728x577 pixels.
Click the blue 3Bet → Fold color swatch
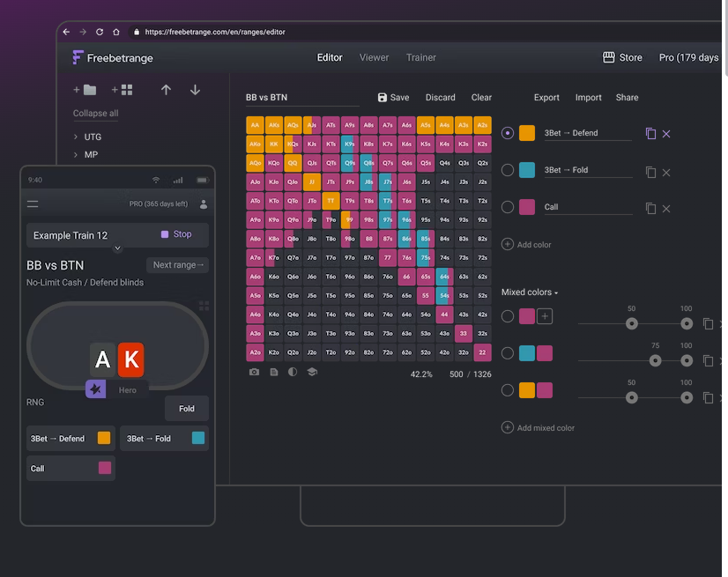527,170
